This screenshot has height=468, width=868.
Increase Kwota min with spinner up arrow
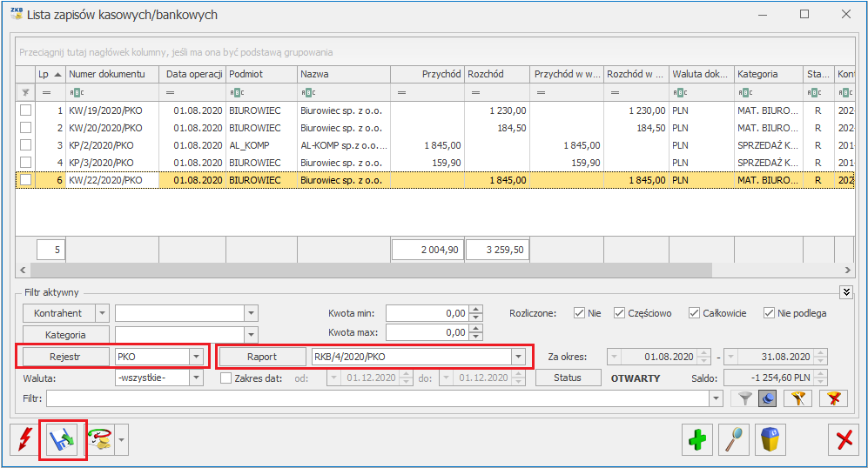(475, 309)
